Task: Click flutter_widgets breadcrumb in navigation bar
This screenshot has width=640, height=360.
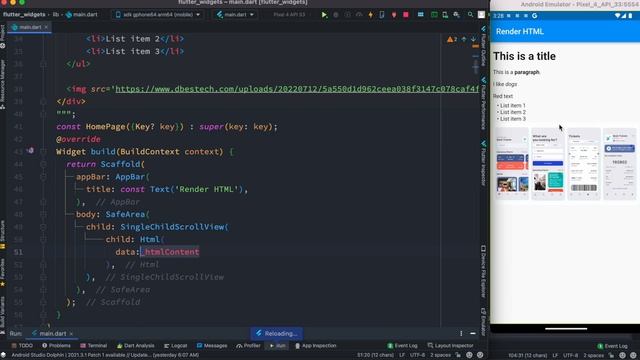Action: click(x=24, y=15)
